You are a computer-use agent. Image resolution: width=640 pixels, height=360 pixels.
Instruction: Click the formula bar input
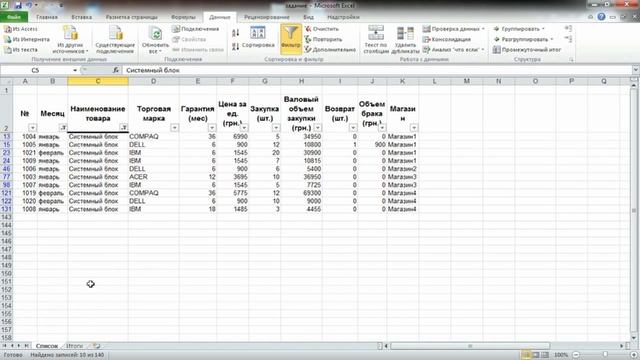pos(377,70)
